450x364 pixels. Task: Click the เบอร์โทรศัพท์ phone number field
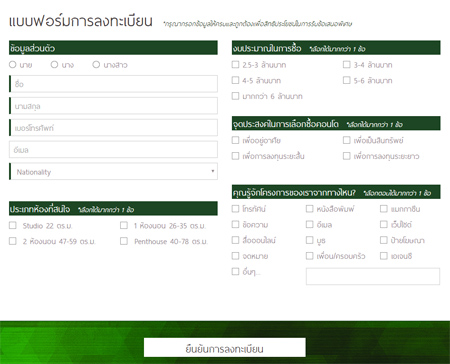tap(113, 128)
